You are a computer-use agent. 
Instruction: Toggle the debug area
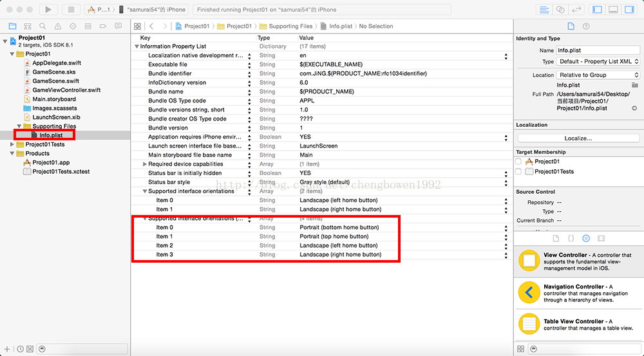coord(613,10)
